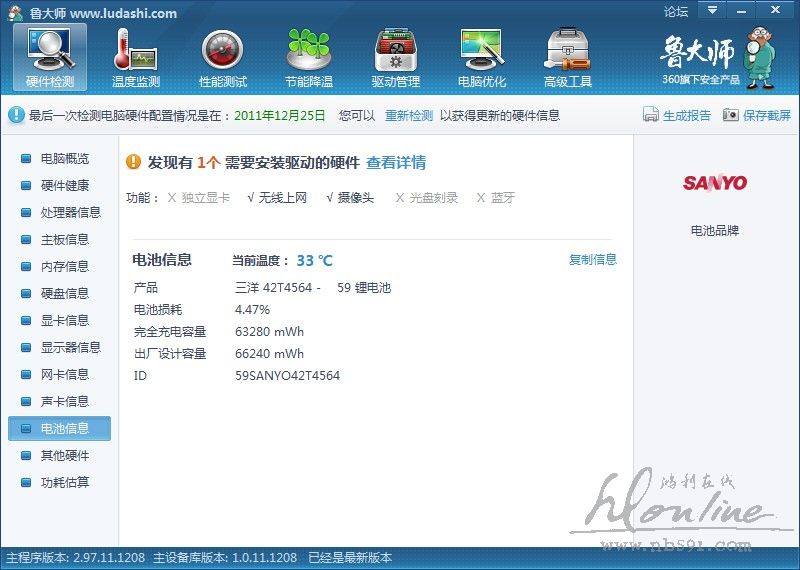The image size is (800, 570).
Task: Select 网卡信息 in the sidebar
Action: 65,375
